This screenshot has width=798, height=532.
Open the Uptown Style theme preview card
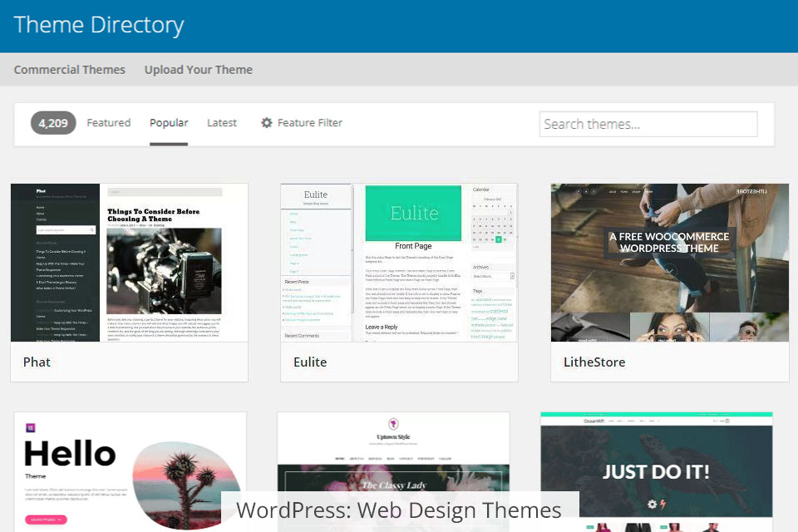coord(393,472)
